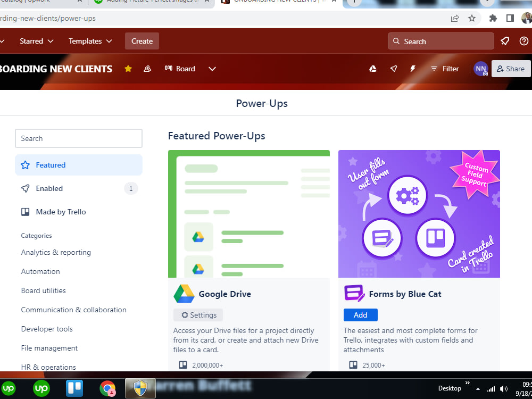Screen dimensions: 532x399
Task: Open the security shield taskbar icon
Action: pyautogui.click(x=140, y=388)
